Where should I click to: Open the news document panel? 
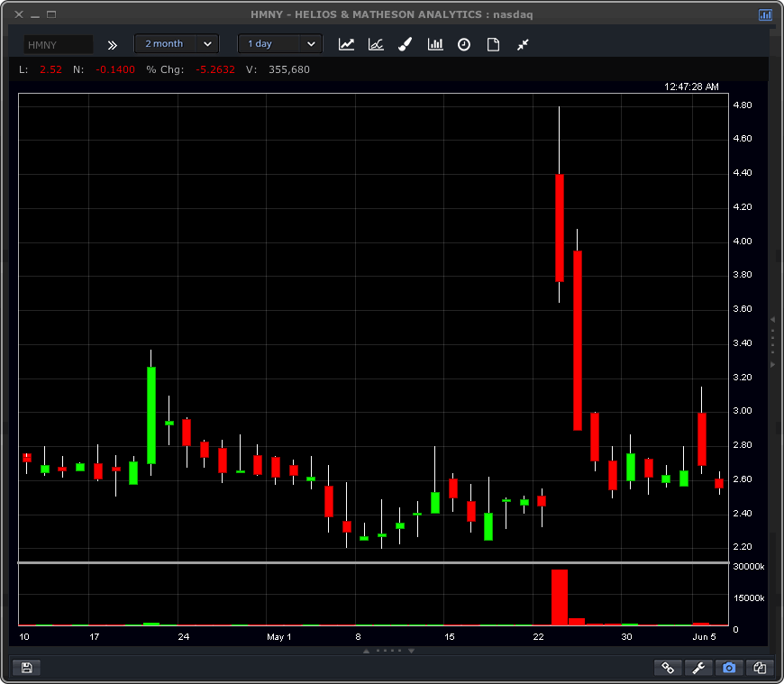coord(493,43)
